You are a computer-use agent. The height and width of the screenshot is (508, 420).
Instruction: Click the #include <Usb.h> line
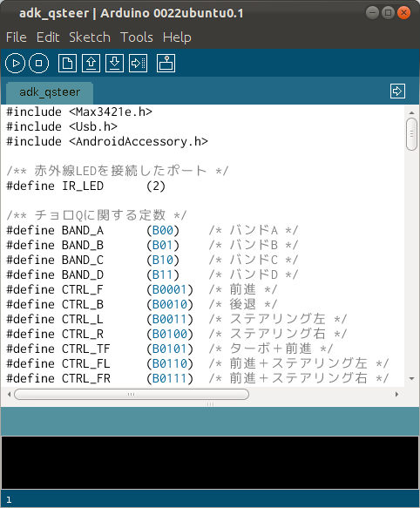coord(62,126)
